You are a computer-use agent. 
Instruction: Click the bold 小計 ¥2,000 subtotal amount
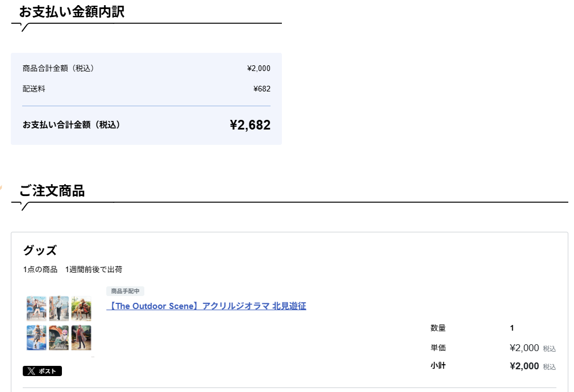click(524, 366)
